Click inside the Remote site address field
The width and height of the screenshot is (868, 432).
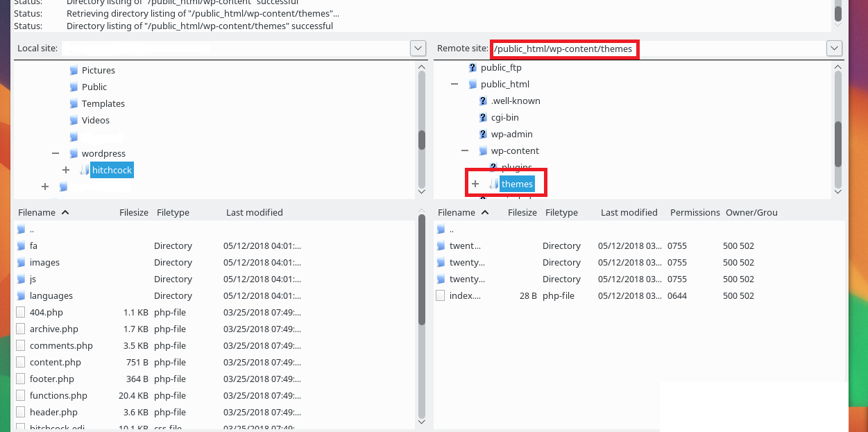[x=564, y=49]
